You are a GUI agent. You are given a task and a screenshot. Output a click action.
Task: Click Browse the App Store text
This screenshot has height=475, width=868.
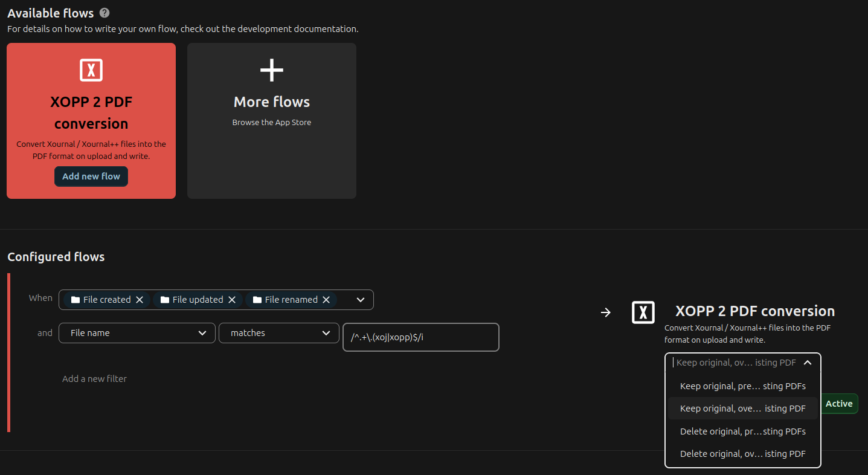(x=272, y=122)
